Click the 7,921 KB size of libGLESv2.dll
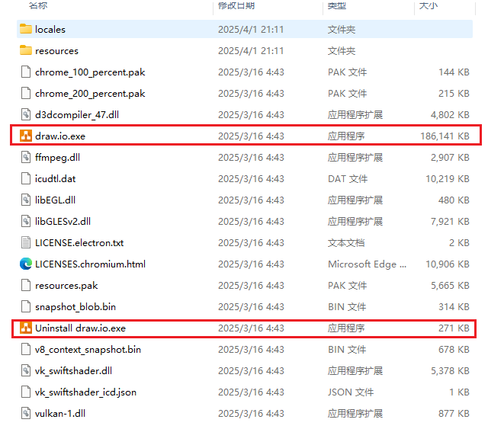 (x=450, y=221)
